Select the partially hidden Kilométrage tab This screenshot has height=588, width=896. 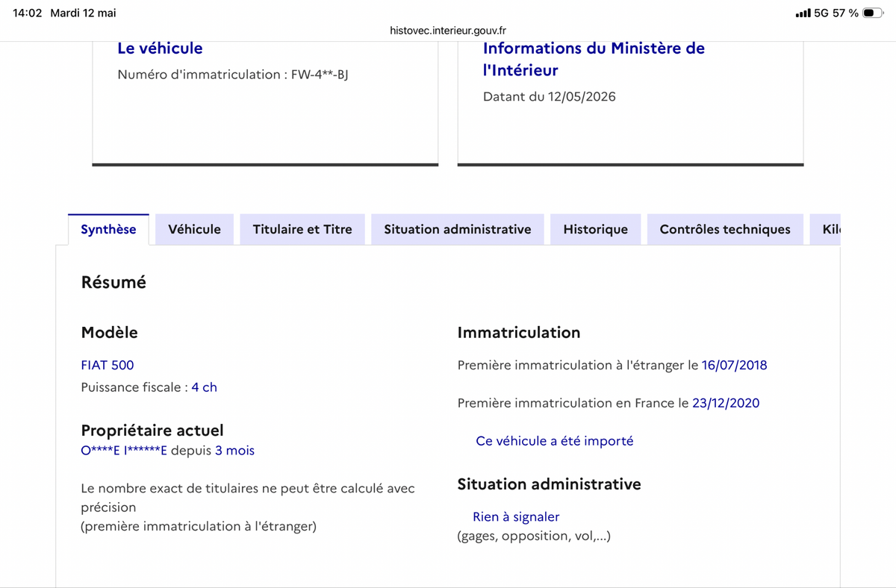pyautogui.click(x=826, y=229)
